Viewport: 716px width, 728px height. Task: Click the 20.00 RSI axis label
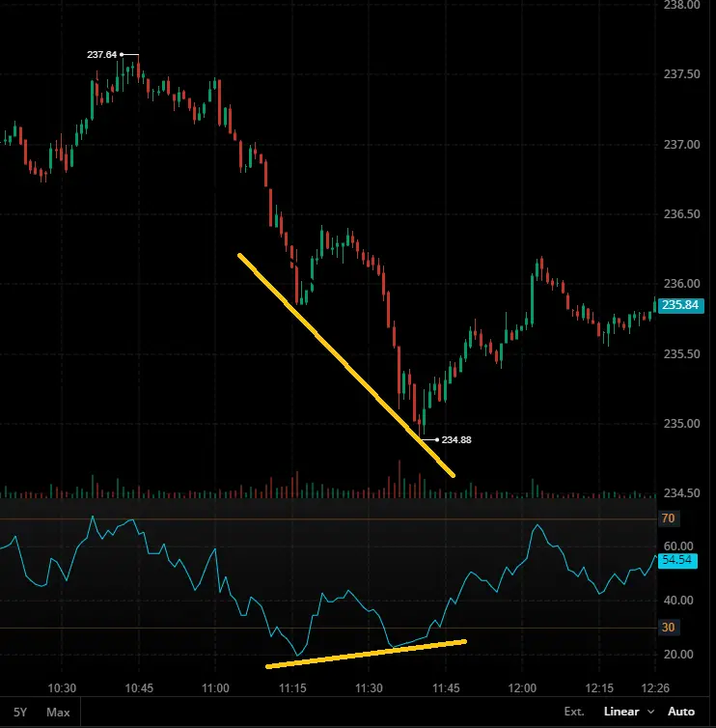click(678, 655)
